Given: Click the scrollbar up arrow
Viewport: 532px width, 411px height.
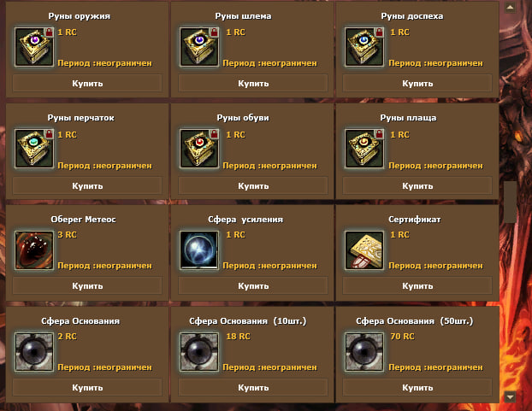Looking at the screenshot, I should pyautogui.click(x=510, y=8).
